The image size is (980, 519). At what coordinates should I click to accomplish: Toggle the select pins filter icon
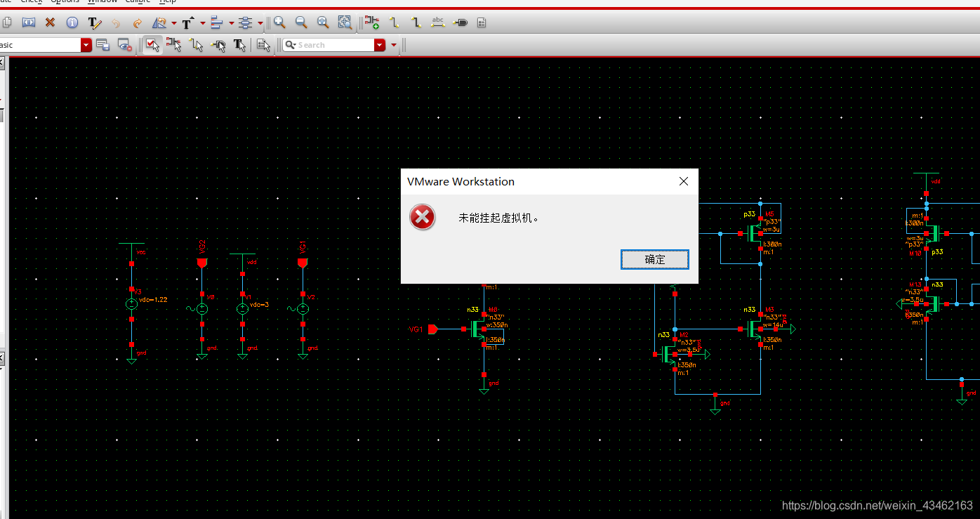(x=218, y=45)
